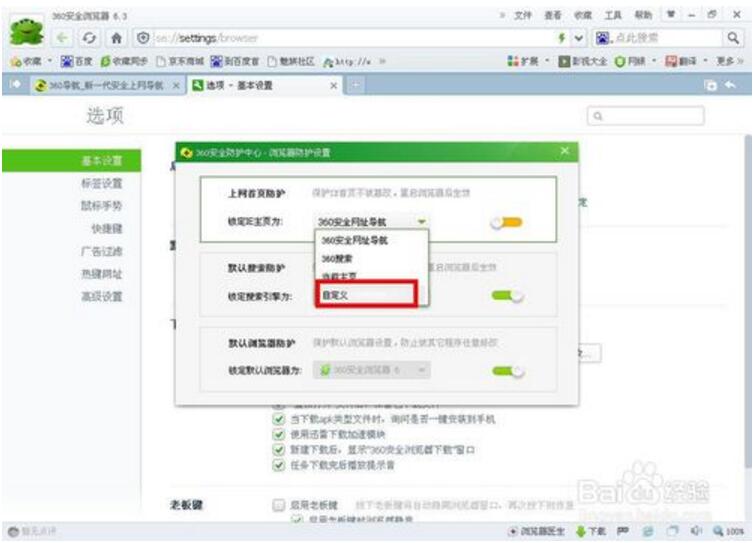The height and width of the screenshot is (543, 756).
Task: Click the 收藏同步 bookmark sync item
Action: click(x=124, y=61)
